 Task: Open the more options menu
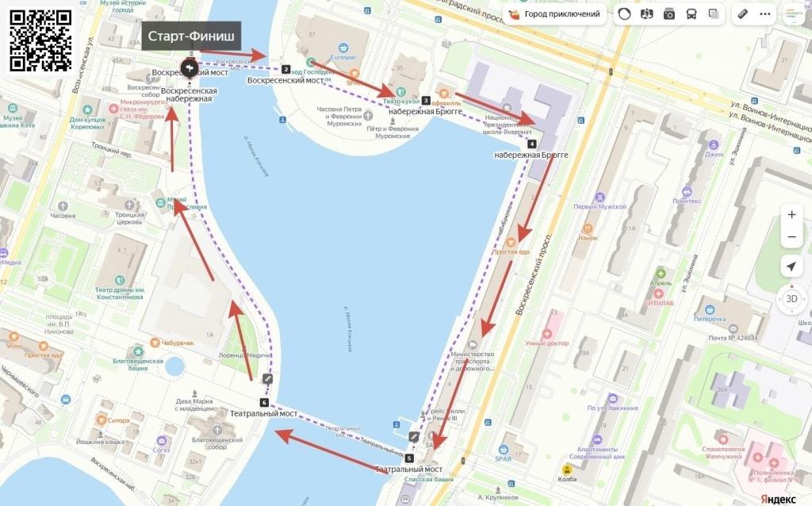pos(765,14)
